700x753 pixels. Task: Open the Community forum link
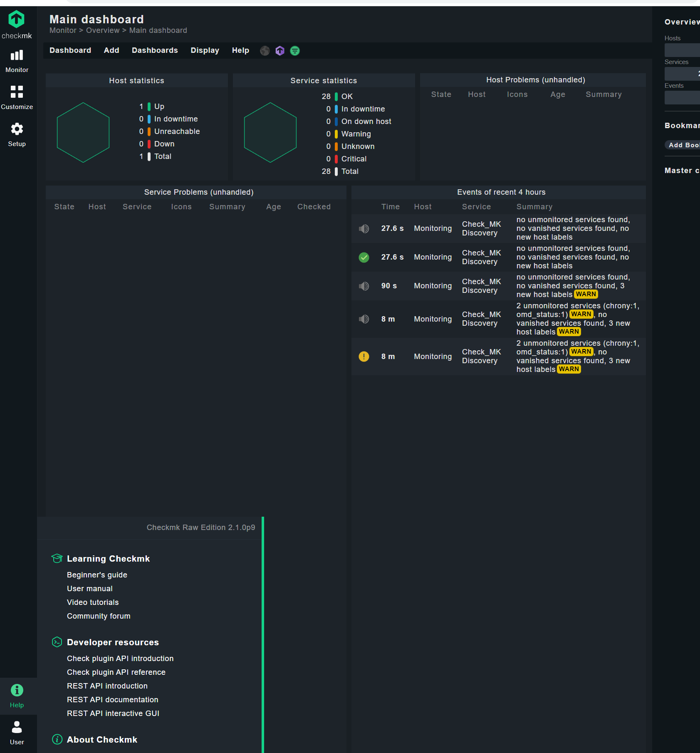click(x=99, y=616)
